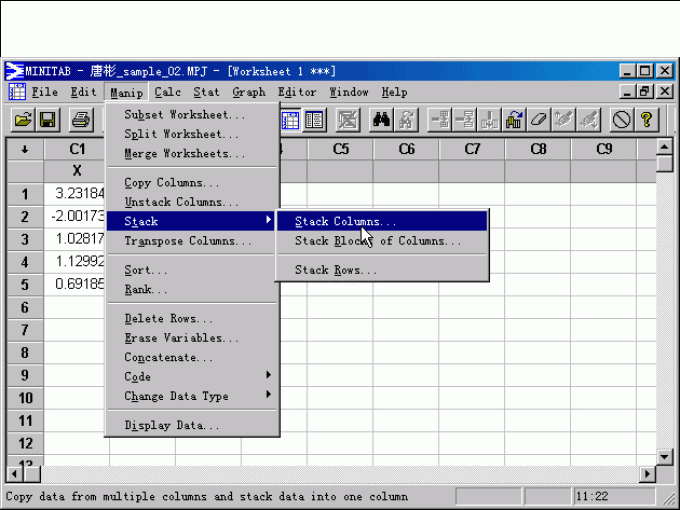Click the C7 column header
This screenshot has height=510, width=680.
coord(472,149)
